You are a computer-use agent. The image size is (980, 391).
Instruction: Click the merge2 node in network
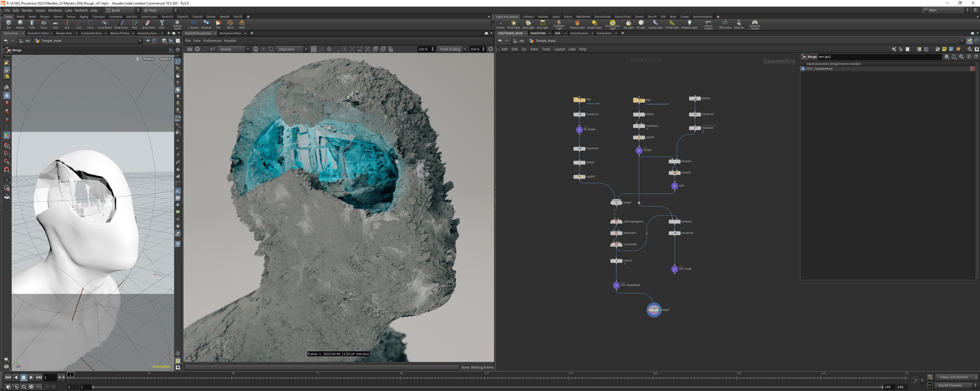654,310
